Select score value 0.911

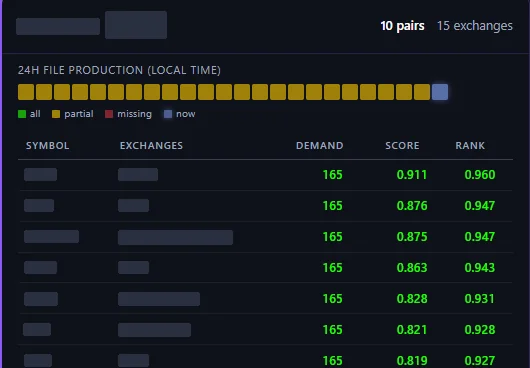coord(412,175)
